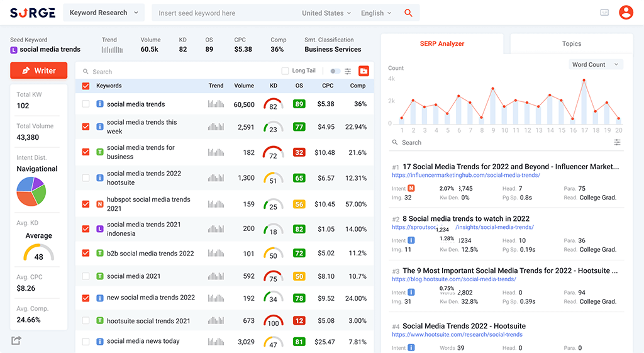This screenshot has height=353, width=644.
Task: Open the influencermarketinghub.com result link
Action: 466,175
